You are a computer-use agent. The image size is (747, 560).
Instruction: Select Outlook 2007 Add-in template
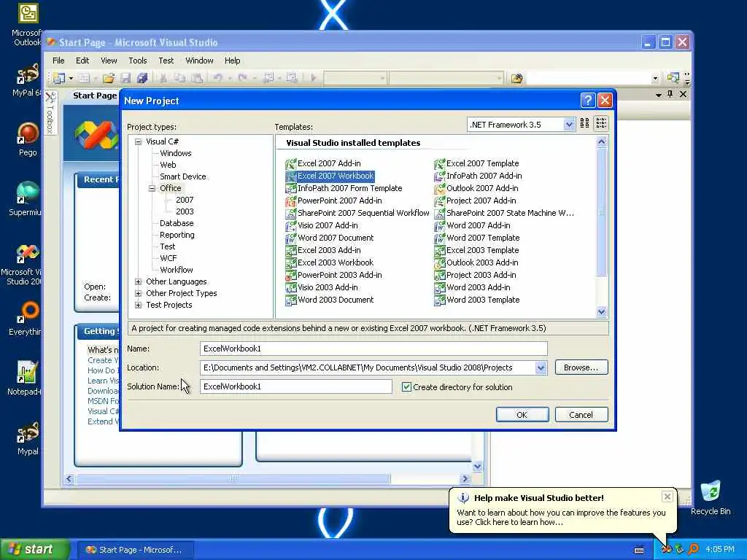[x=476, y=188]
